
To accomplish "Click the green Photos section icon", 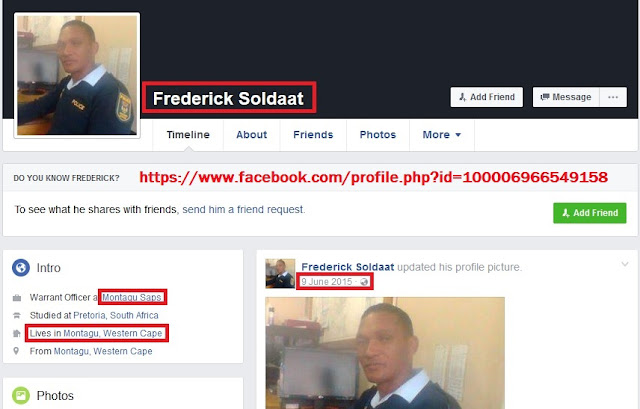I will click(21, 395).
